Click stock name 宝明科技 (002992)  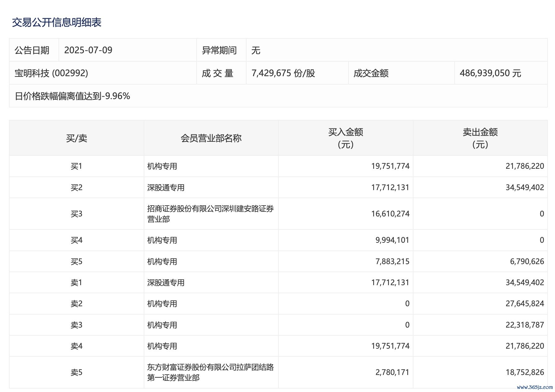pos(51,73)
